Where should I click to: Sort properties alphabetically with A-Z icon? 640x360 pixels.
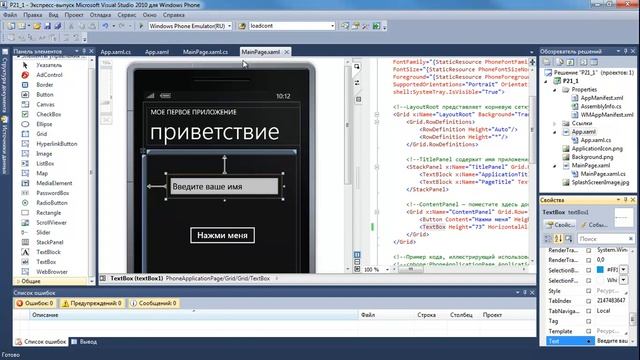(558, 239)
